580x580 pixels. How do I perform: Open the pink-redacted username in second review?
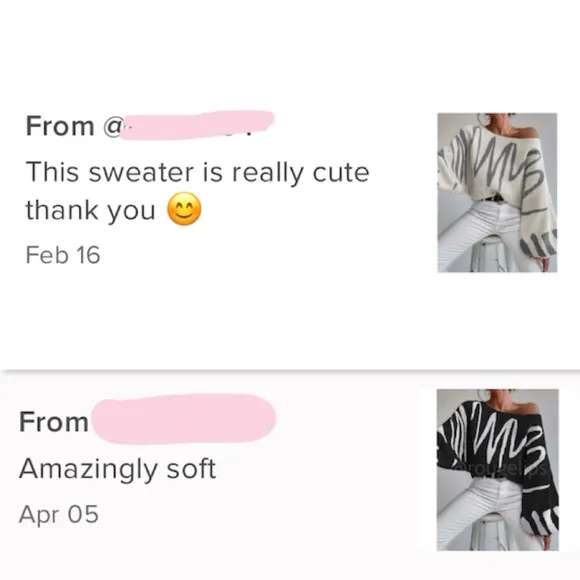click(184, 419)
